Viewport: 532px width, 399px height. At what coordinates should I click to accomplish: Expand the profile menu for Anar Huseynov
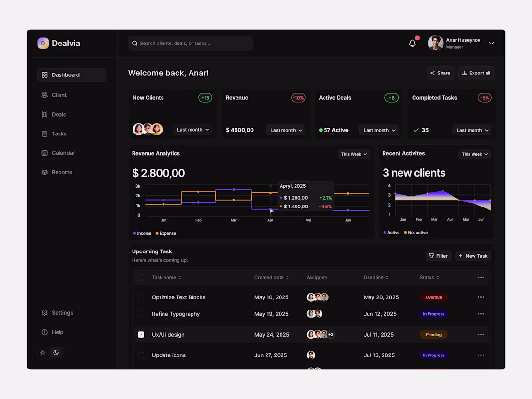tap(491, 43)
